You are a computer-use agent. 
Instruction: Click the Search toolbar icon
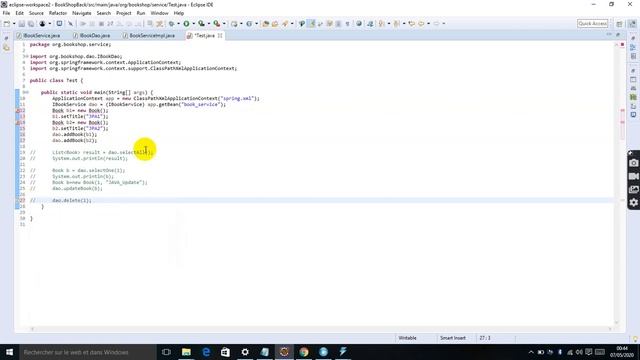284,24
